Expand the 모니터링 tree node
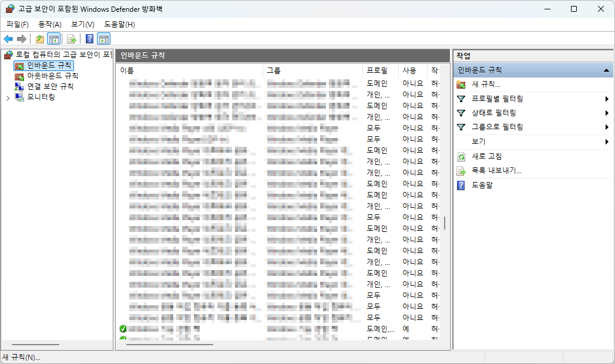 pyautogui.click(x=8, y=97)
